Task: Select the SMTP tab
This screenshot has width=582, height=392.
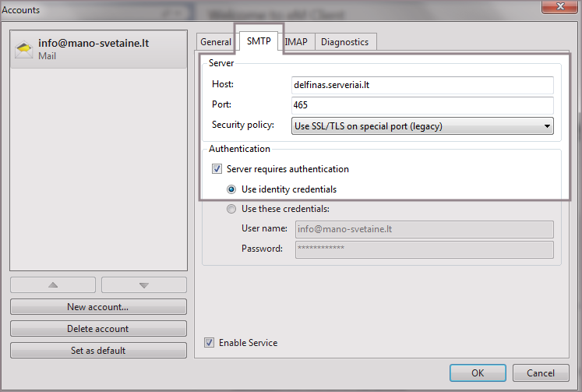Action: (259, 41)
